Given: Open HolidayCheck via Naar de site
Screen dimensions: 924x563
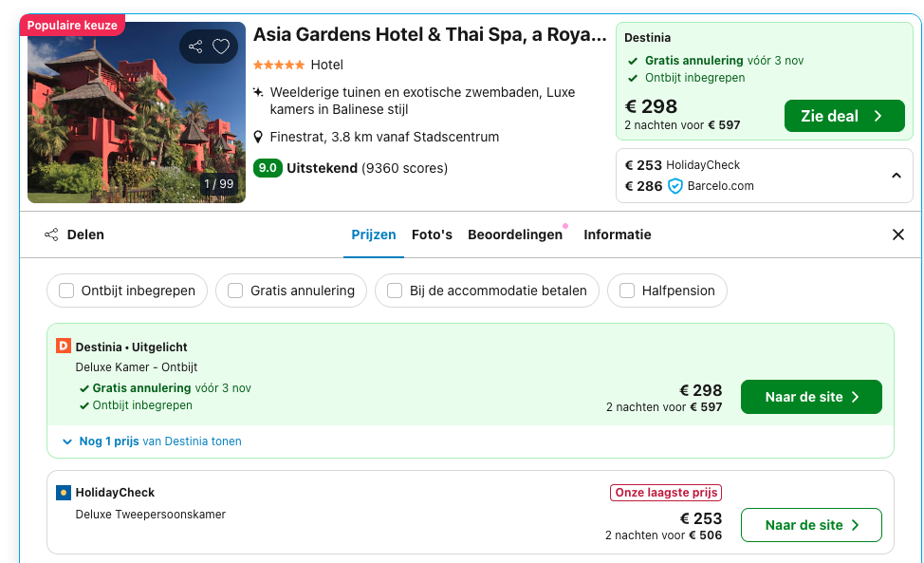Looking at the screenshot, I should coord(811,525).
